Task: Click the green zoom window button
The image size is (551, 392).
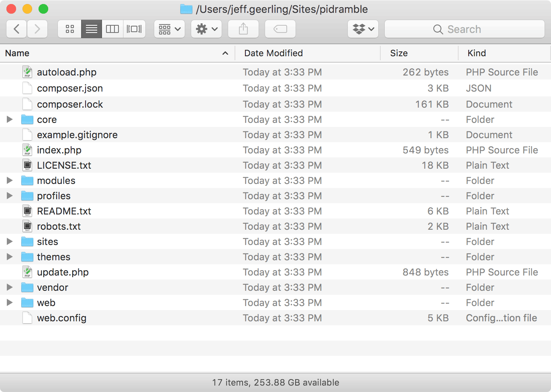Action: [x=43, y=8]
